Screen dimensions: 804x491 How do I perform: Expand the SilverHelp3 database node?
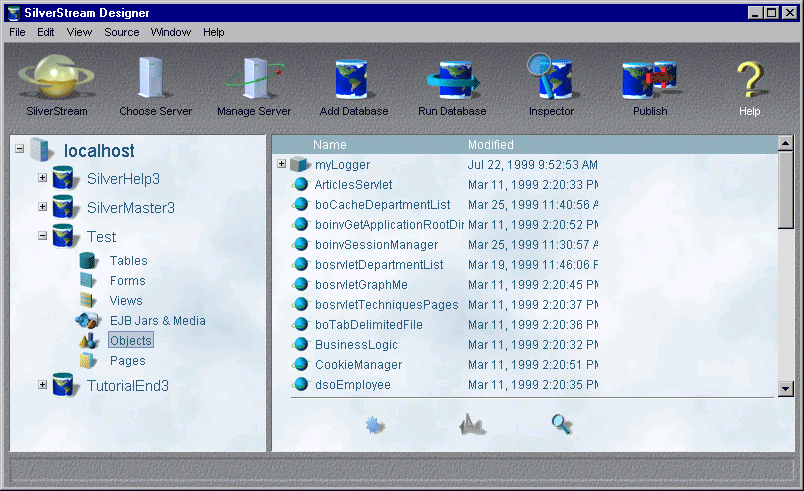point(43,178)
